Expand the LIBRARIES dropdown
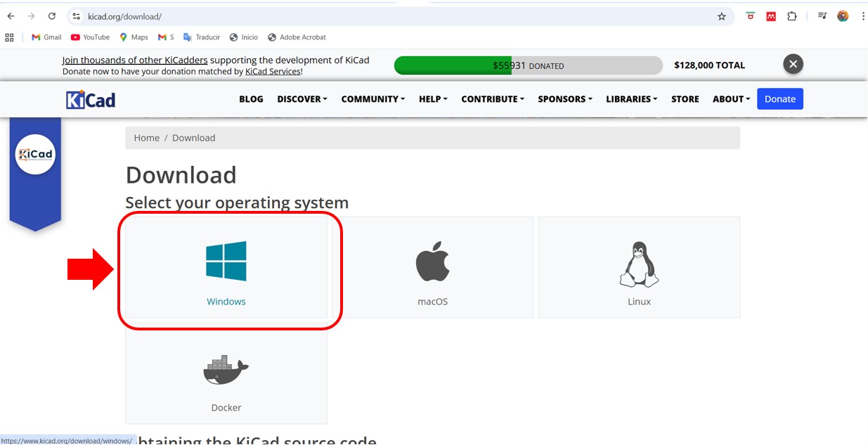This screenshot has height=445, width=868. point(632,99)
